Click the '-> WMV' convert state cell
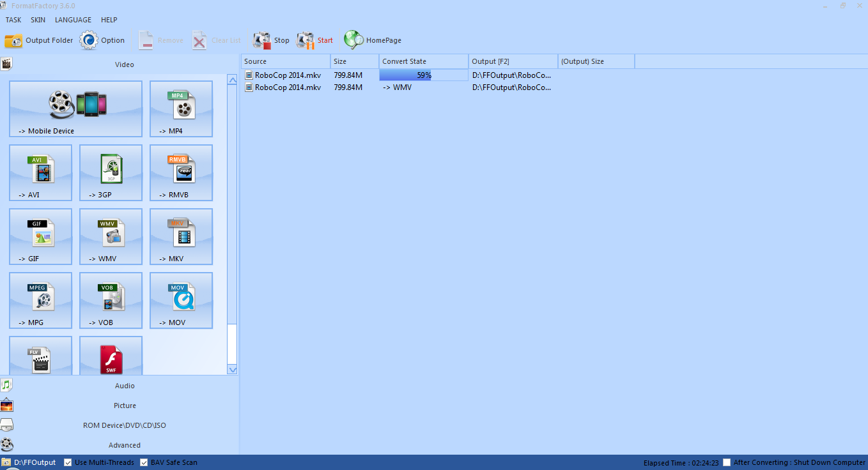 (397, 87)
